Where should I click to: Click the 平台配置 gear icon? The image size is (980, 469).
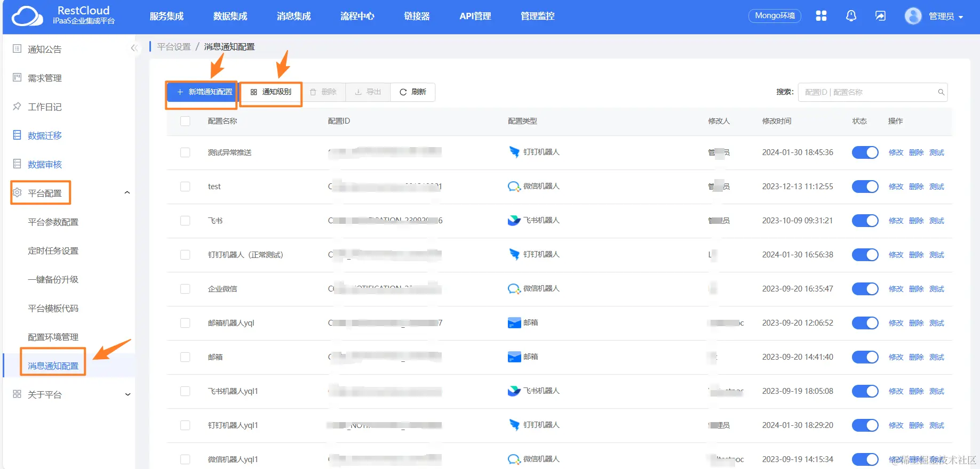(17, 193)
